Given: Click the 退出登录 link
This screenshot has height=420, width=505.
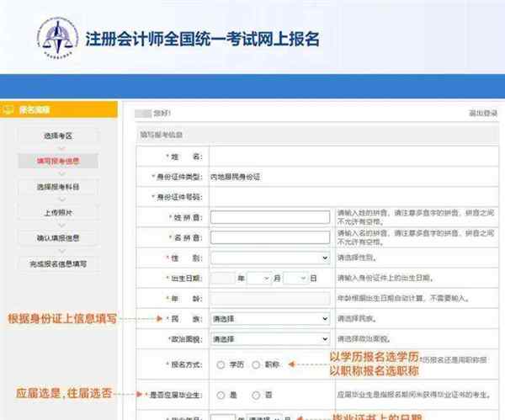Looking at the screenshot, I should point(483,113).
